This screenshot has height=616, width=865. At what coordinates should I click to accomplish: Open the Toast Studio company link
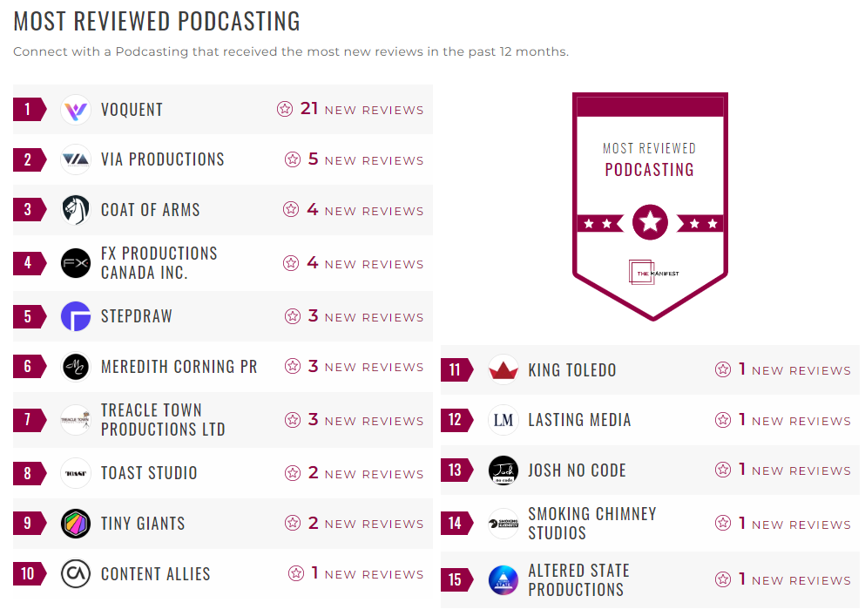pyautogui.click(x=149, y=473)
